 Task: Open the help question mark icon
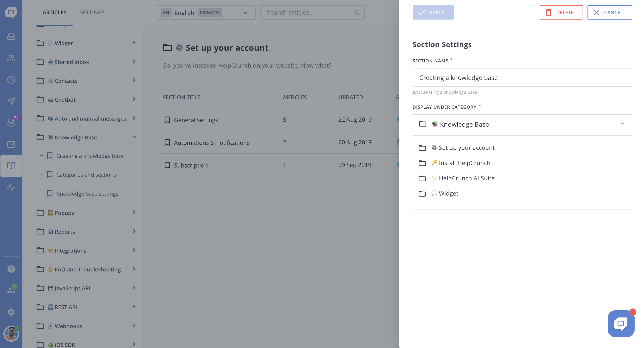(x=11, y=269)
